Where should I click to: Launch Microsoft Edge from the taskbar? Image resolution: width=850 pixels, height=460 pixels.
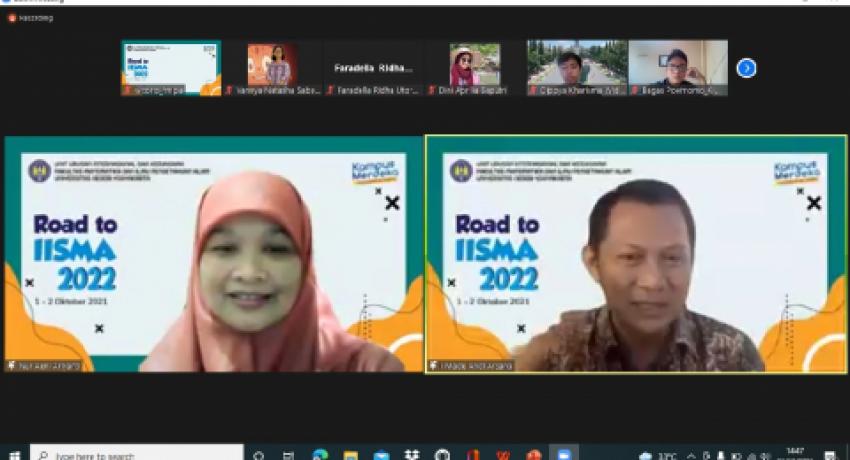[x=320, y=455]
